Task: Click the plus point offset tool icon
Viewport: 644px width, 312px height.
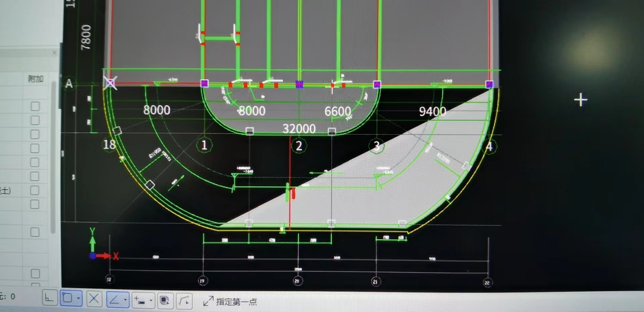Action: pos(140,300)
